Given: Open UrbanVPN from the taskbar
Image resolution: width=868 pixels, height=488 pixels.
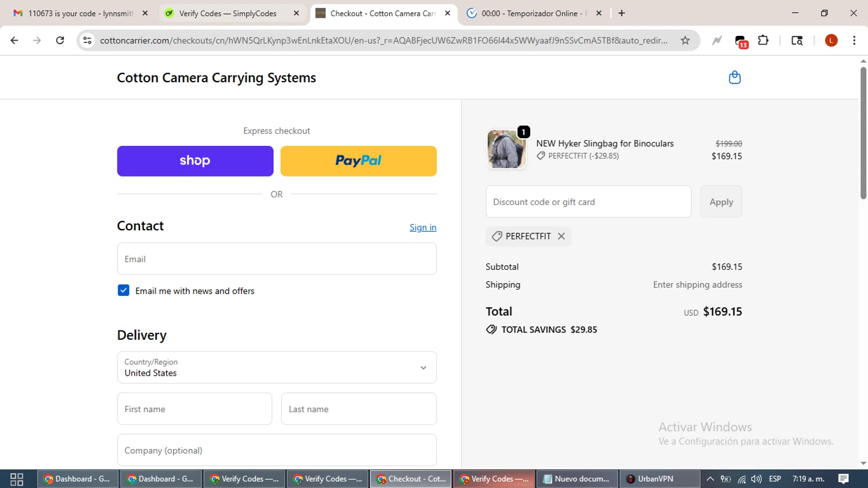Looking at the screenshot, I should tap(660, 479).
